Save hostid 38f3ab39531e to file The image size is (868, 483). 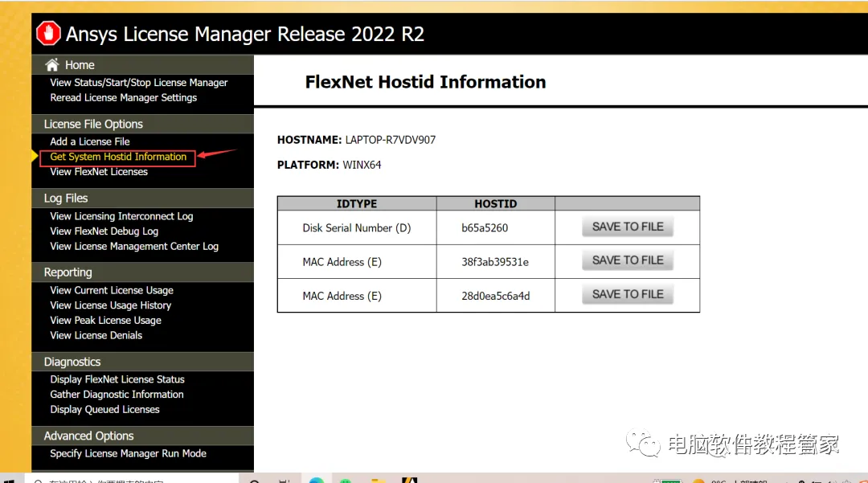(x=628, y=260)
